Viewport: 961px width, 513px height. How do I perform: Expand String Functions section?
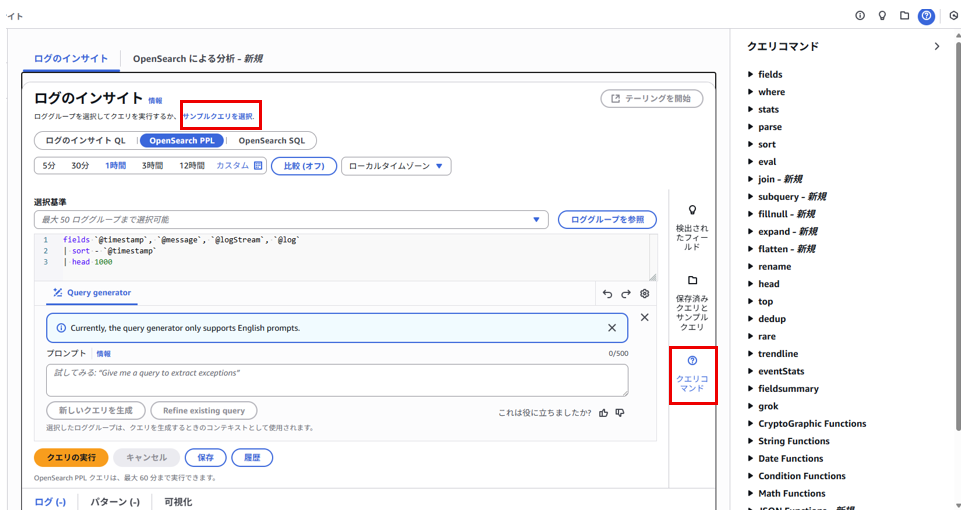(x=789, y=441)
